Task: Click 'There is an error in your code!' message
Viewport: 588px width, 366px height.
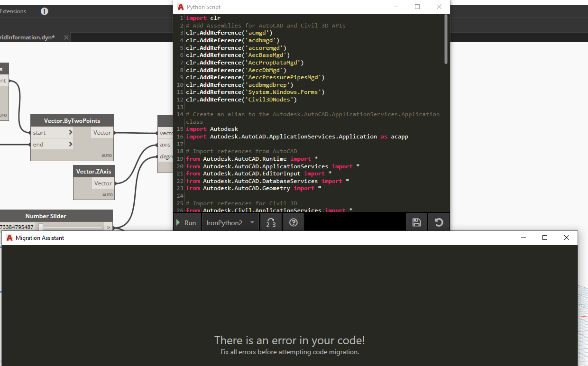Action: [x=290, y=340]
